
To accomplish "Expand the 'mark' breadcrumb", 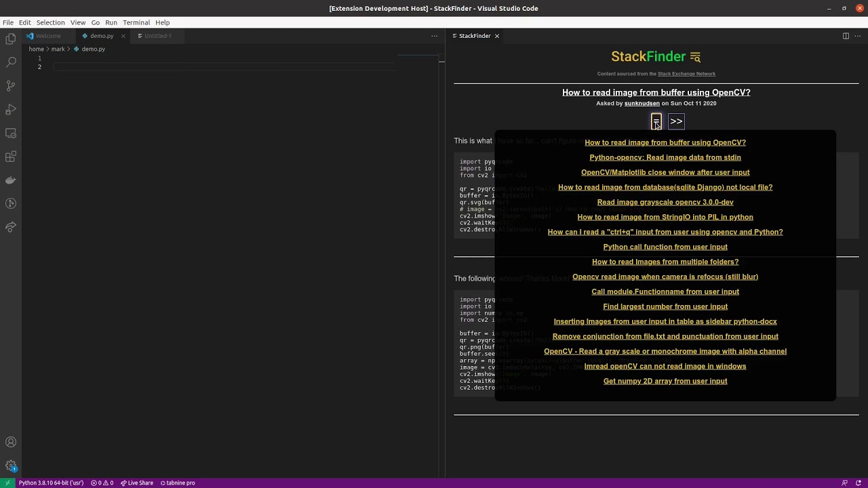I will coord(58,49).
